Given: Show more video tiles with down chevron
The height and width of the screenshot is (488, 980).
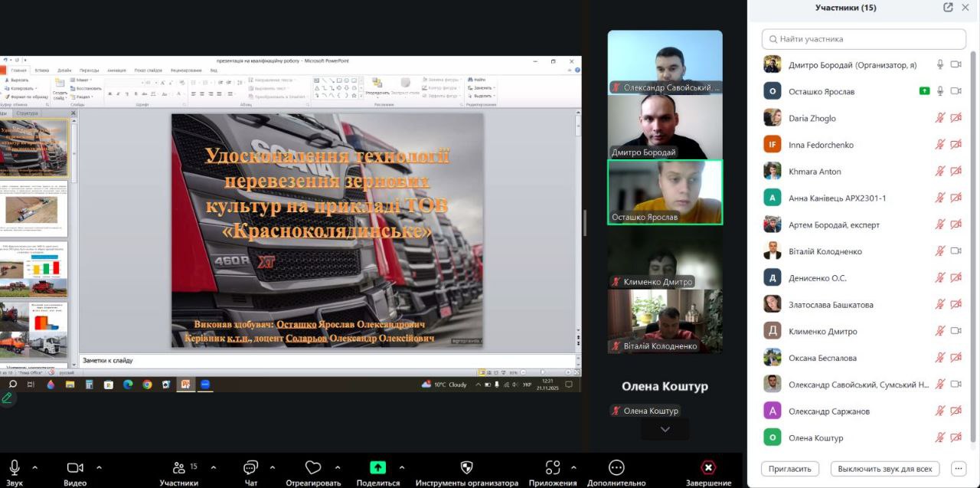Looking at the screenshot, I should [x=665, y=430].
